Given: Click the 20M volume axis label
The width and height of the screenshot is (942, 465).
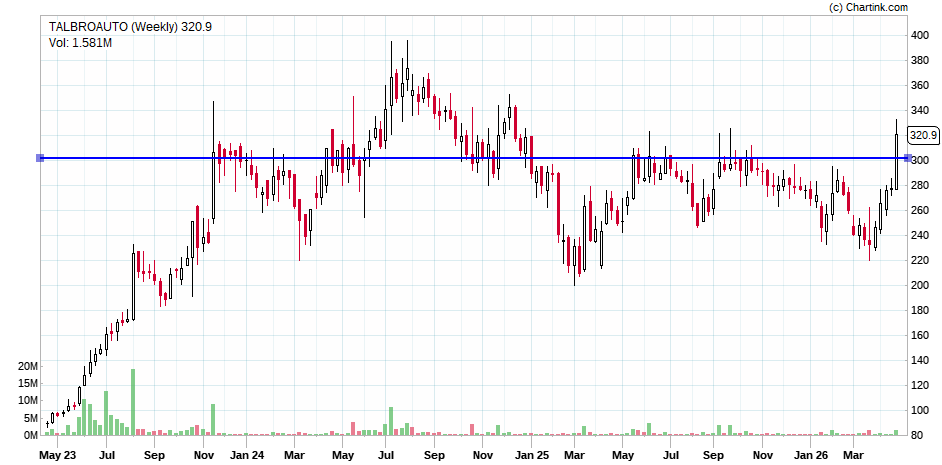Looking at the screenshot, I should (x=28, y=366).
